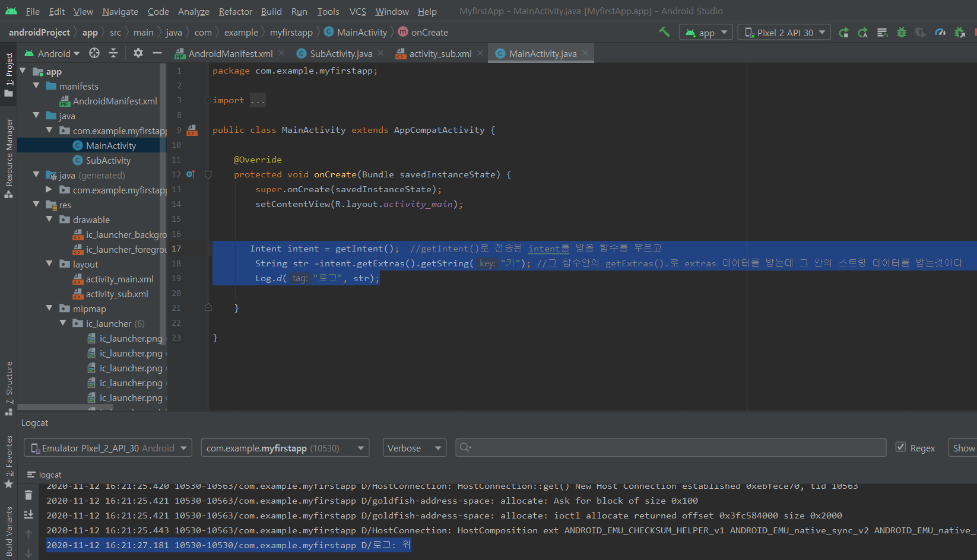Screen dimensions: 977x560
Task: Switch to activity_sub.xml tab
Action: [440, 53]
